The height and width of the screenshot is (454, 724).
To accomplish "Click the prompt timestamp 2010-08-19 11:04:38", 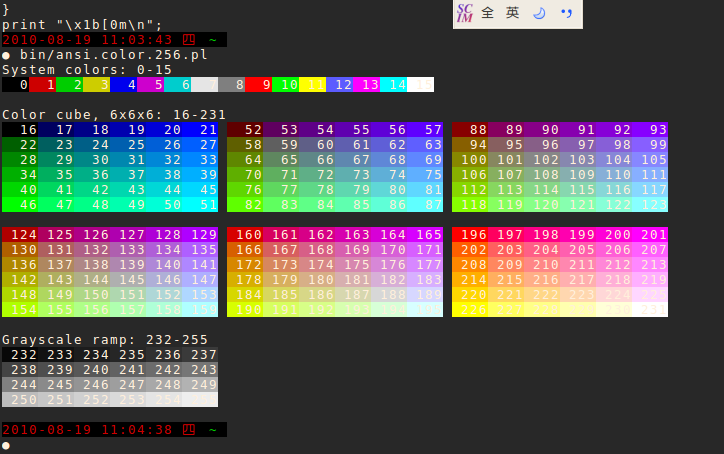I will pos(87,430).
